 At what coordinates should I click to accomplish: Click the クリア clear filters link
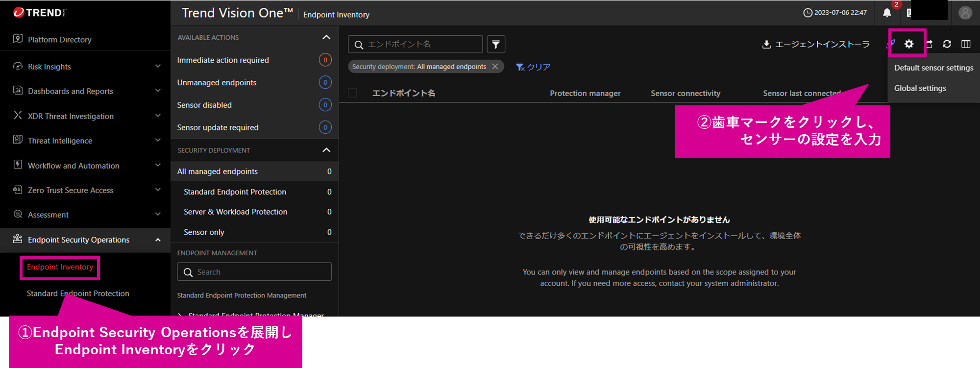pos(533,67)
